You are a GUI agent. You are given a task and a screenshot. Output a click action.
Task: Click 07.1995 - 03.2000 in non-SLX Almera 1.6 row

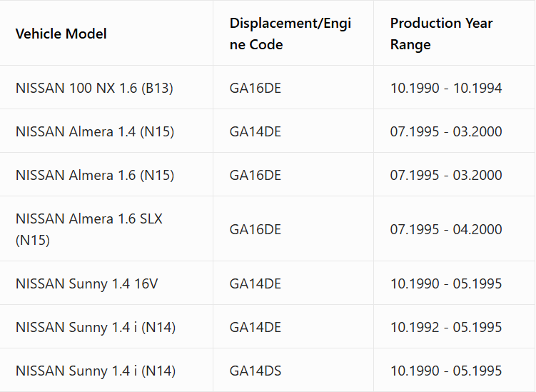pyautogui.click(x=446, y=175)
